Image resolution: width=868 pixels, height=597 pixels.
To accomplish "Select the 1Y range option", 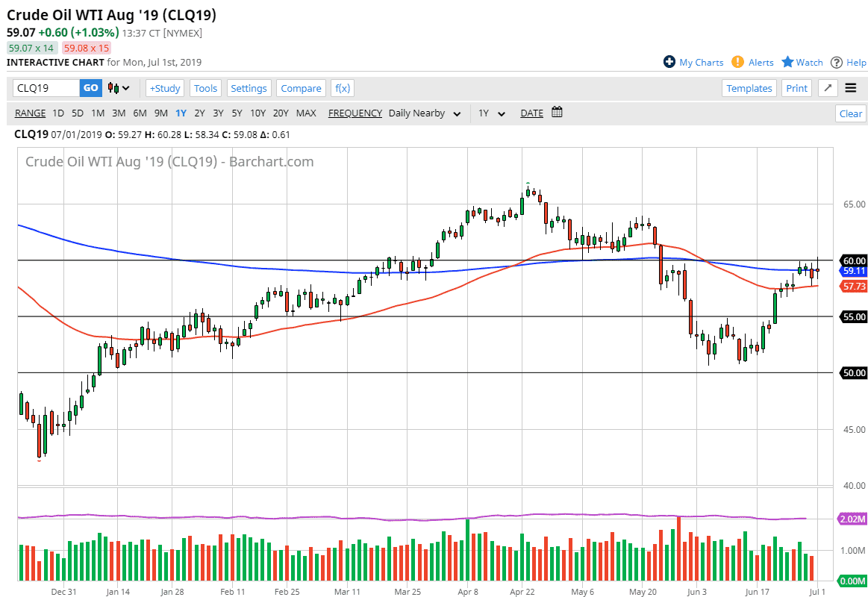I will [x=181, y=113].
